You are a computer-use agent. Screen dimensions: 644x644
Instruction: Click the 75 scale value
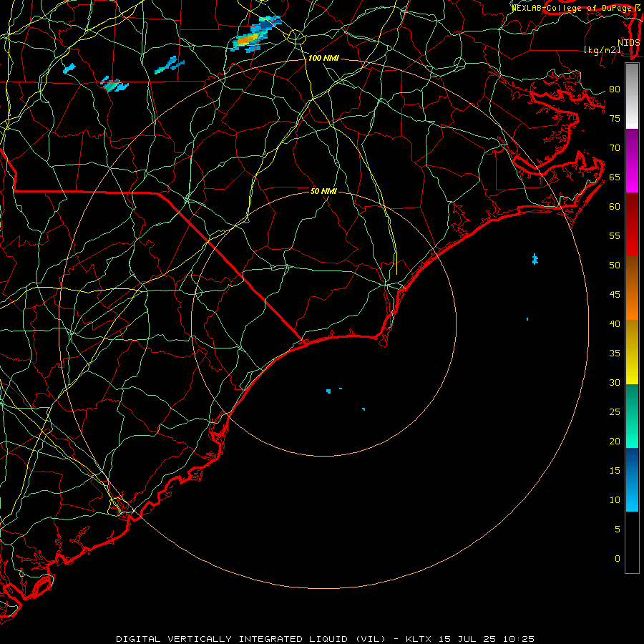(x=615, y=119)
